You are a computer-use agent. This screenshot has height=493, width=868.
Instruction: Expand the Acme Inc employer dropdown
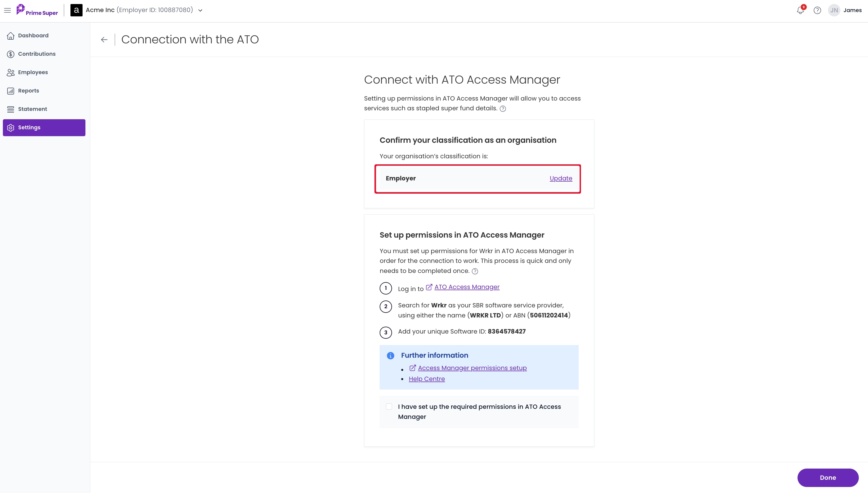tap(200, 11)
